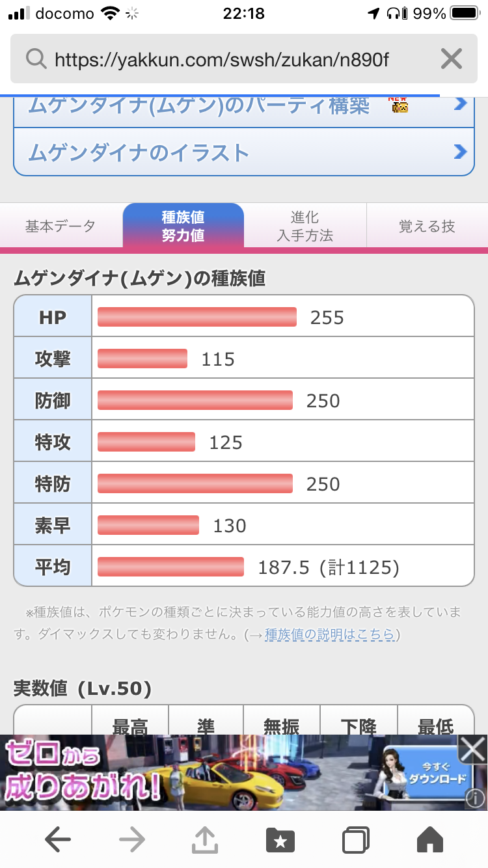Open the パーティ構築 row chevron

[460, 104]
